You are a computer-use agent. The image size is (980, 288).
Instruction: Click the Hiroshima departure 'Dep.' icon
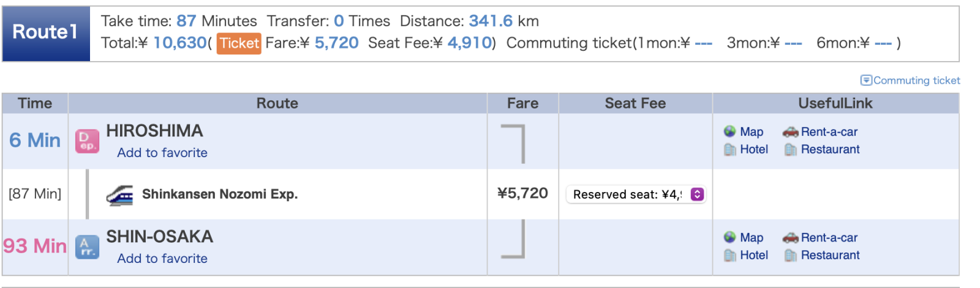[87, 141]
